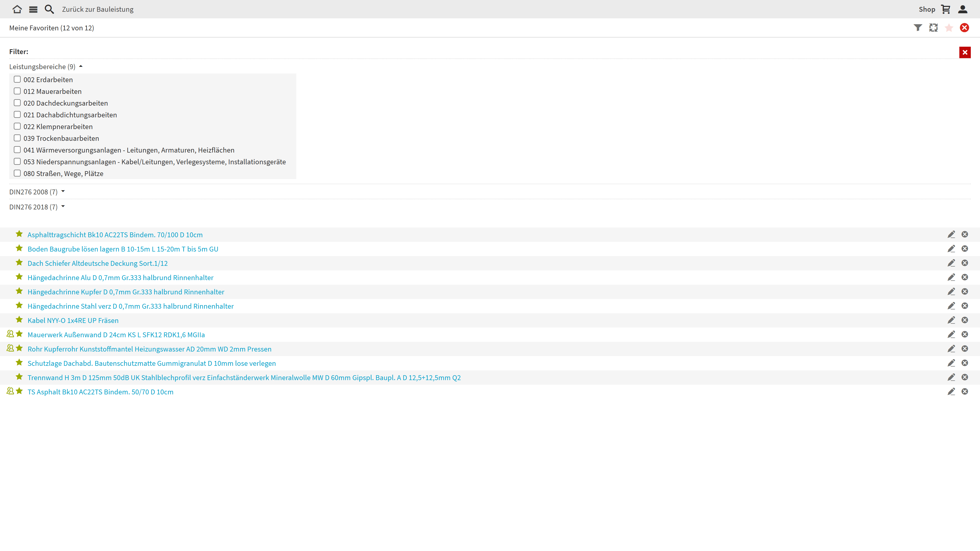
Task: Click the filter funnel icon
Action: [x=918, y=28]
